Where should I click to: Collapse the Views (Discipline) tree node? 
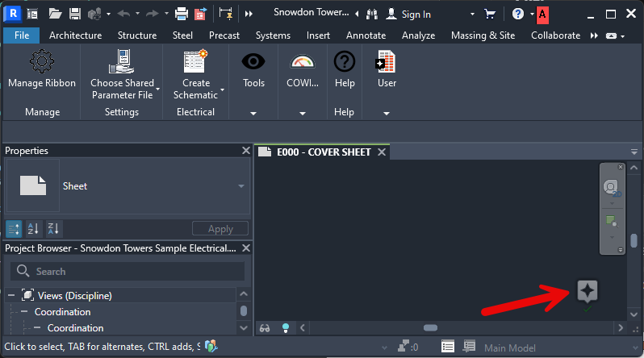click(x=11, y=295)
